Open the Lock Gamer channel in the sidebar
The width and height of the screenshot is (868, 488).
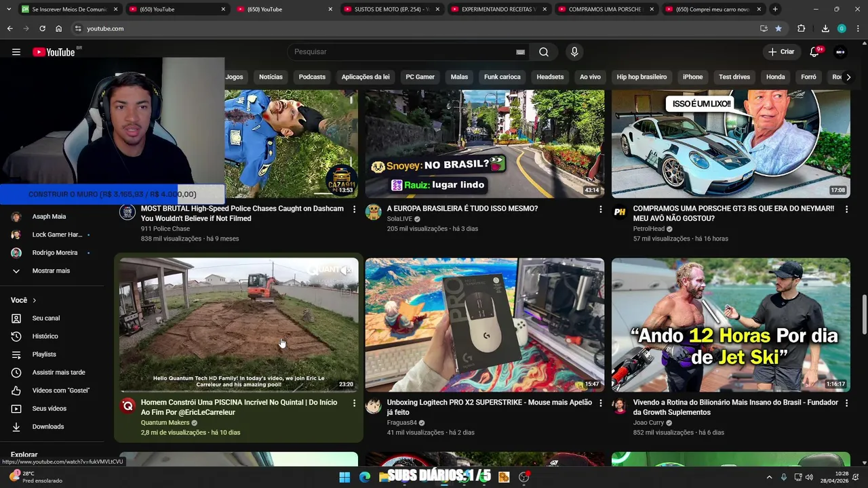click(57, 235)
